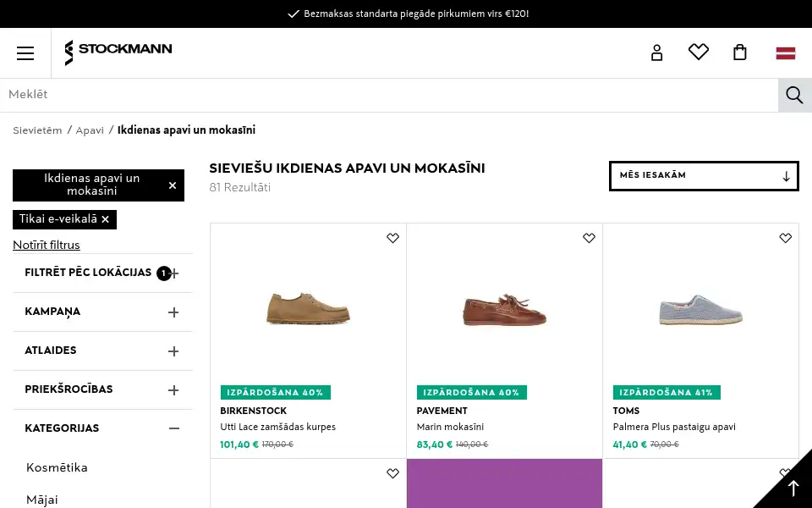Select the 'Kosmētika' category
The image size is (812, 508).
(57, 467)
